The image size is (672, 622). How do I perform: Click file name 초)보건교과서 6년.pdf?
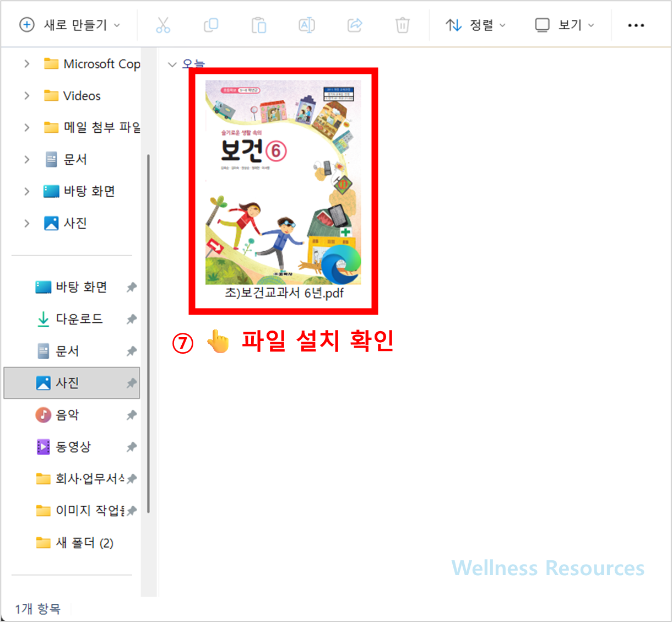coord(284,293)
